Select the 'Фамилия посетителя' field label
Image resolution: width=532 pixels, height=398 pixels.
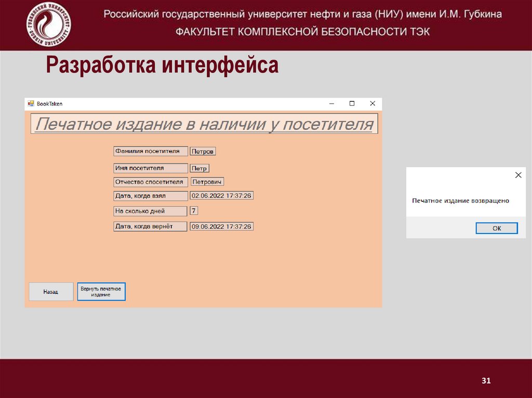(x=151, y=151)
